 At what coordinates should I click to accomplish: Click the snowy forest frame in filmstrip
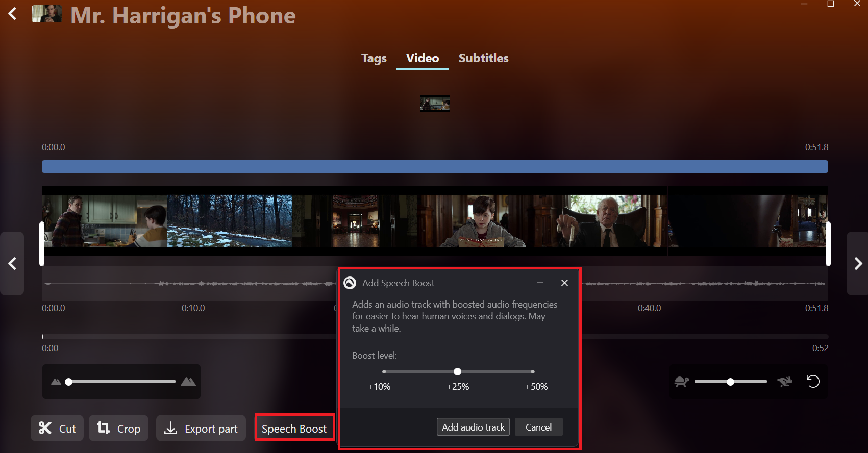(230, 221)
